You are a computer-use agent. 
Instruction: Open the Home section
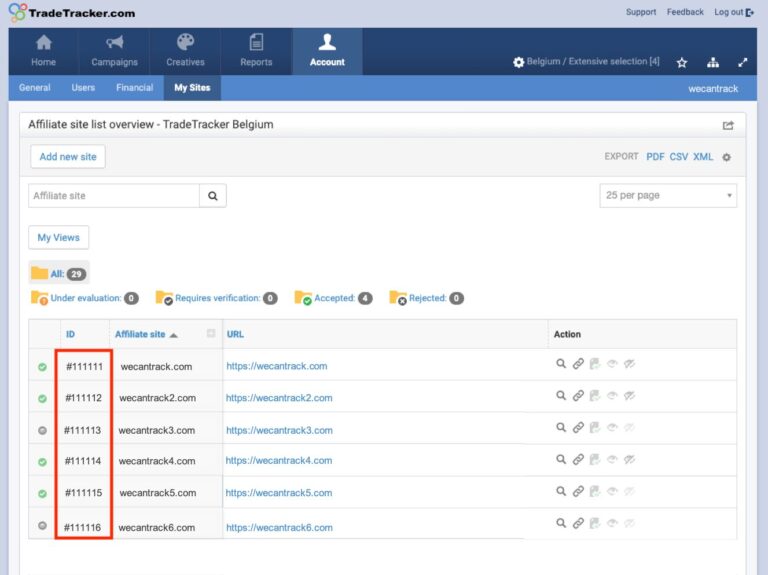pos(44,51)
